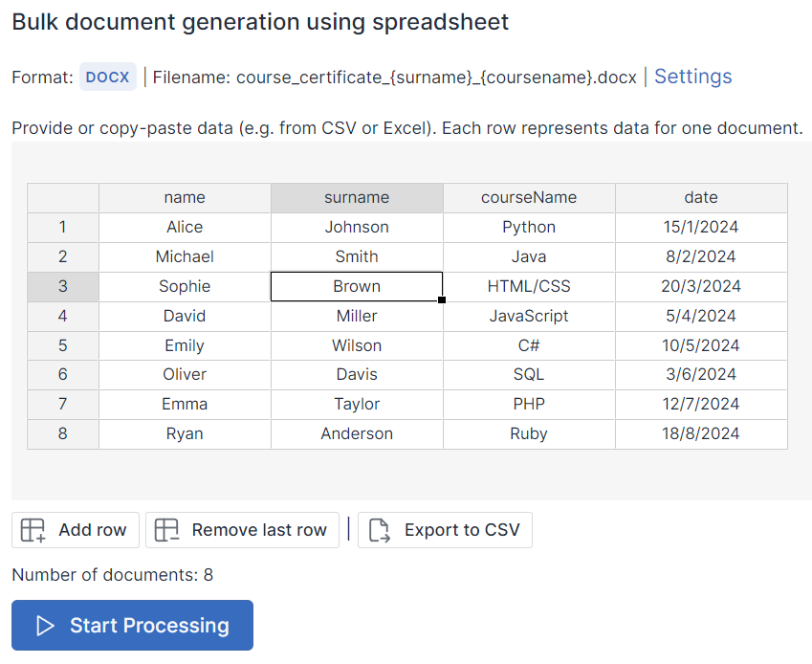The width and height of the screenshot is (812, 664).
Task: Select the Python course cell
Action: [x=529, y=227]
